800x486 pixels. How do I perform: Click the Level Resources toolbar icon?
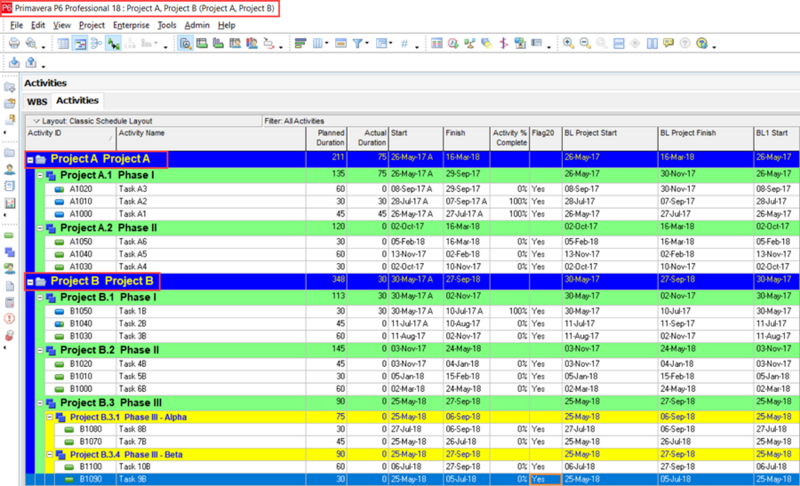(x=470, y=44)
